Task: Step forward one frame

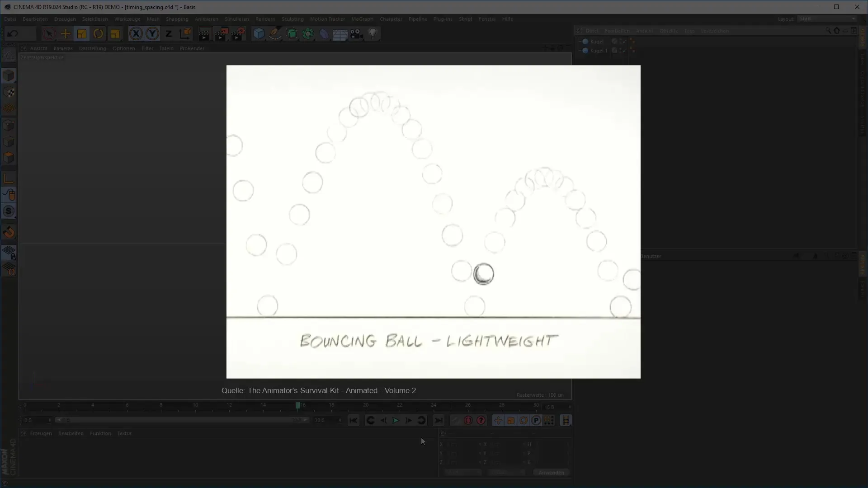Action: coord(408,421)
